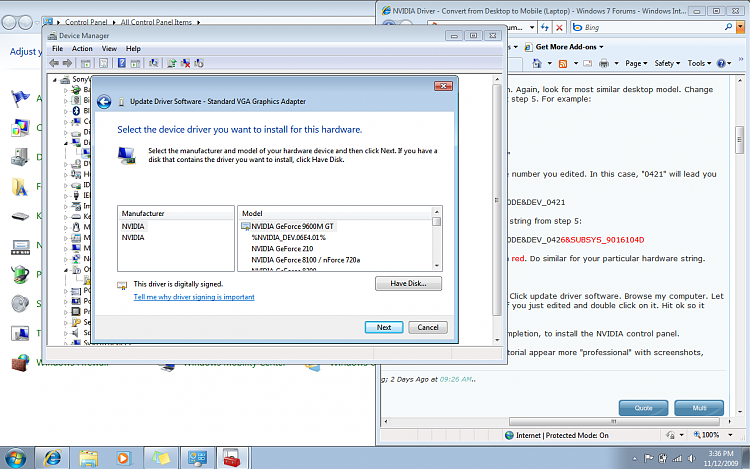This screenshot has height=469, width=750.
Task: Open the View menu in Device Manager
Action: [x=109, y=49]
